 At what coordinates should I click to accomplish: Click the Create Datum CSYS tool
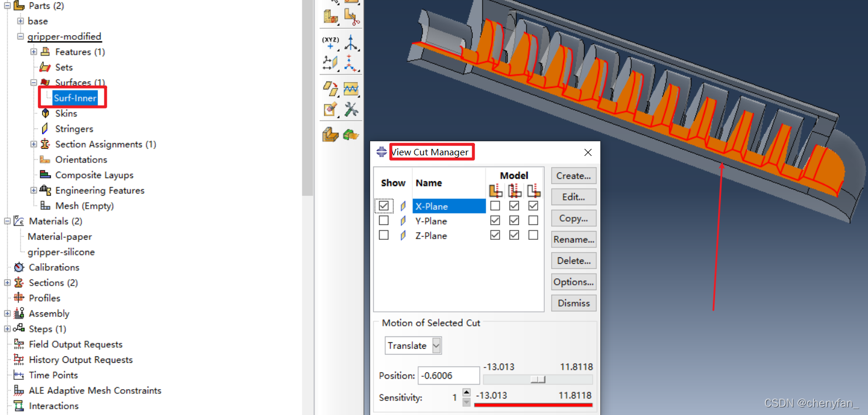pyautogui.click(x=351, y=63)
